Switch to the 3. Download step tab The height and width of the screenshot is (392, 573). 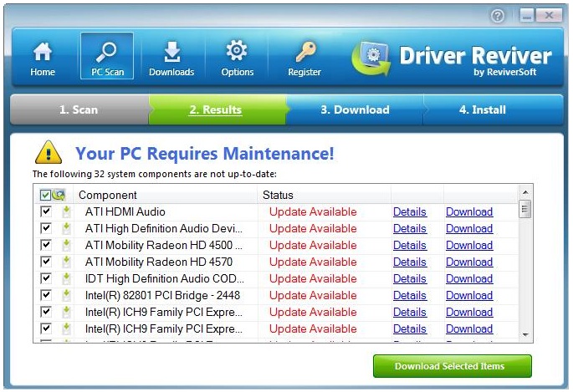(x=355, y=109)
